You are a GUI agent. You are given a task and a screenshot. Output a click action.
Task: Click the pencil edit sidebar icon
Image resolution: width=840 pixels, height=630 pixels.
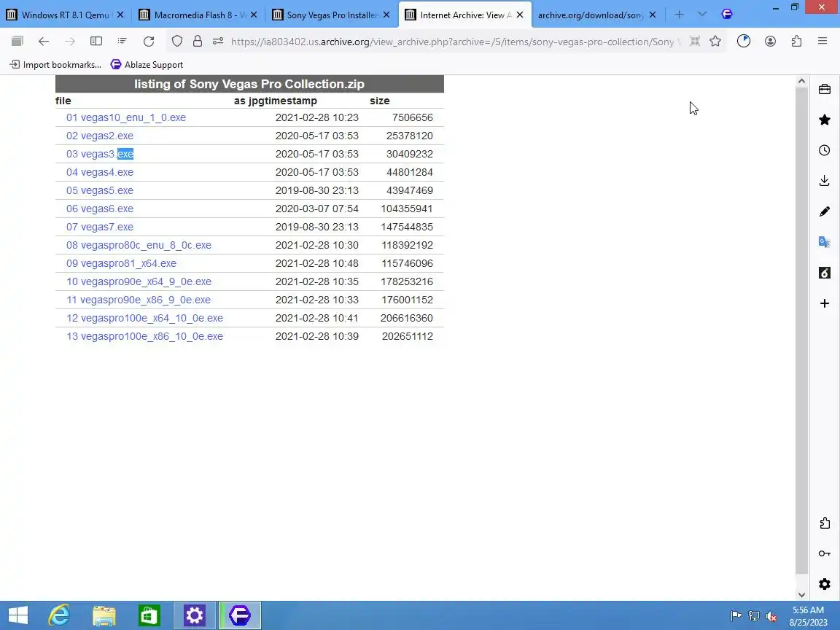click(x=825, y=211)
